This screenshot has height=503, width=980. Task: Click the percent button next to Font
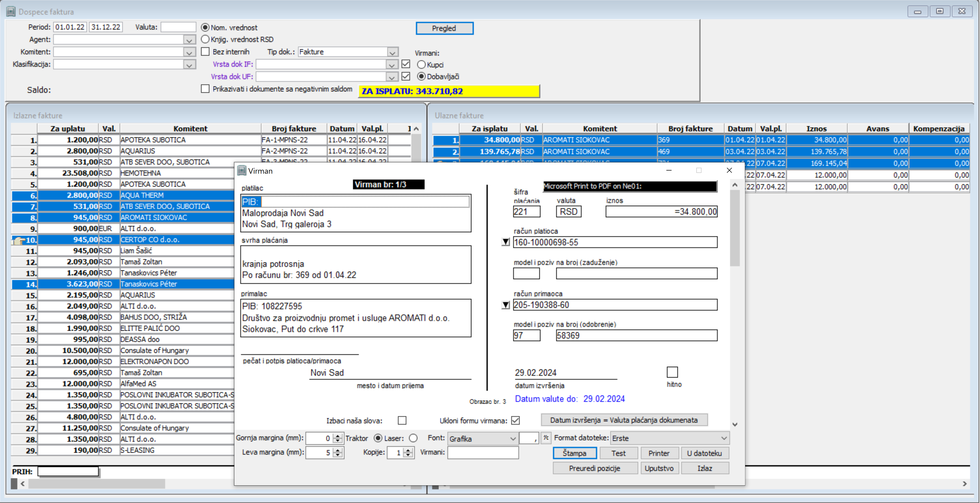click(x=545, y=438)
